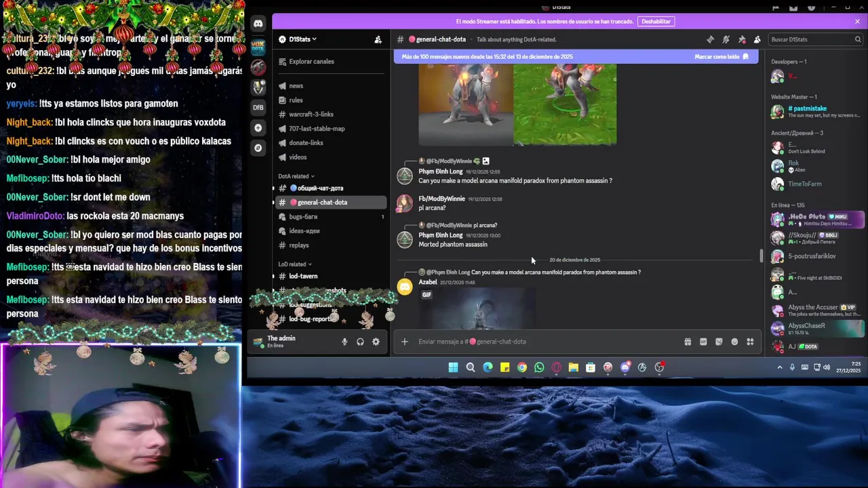Send a gift with gift icon
This screenshot has width=868, height=488.
[688, 342]
